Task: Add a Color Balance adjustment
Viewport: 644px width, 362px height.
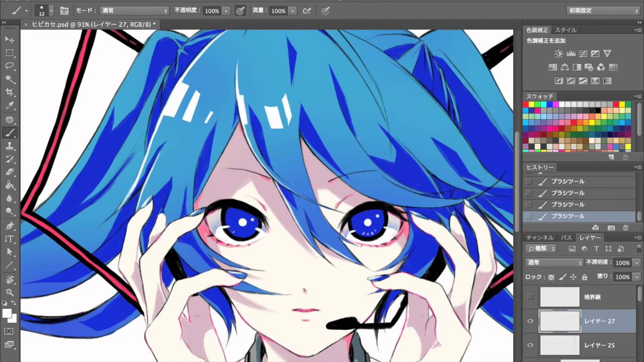Action: pos(565,67)
